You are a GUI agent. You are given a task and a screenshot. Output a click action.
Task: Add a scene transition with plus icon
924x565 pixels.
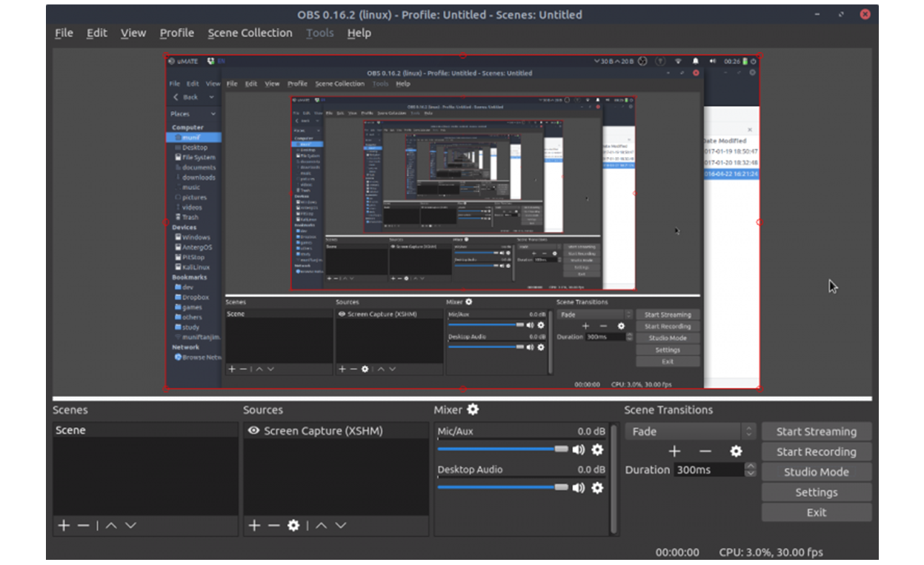[x=674, y=451]
